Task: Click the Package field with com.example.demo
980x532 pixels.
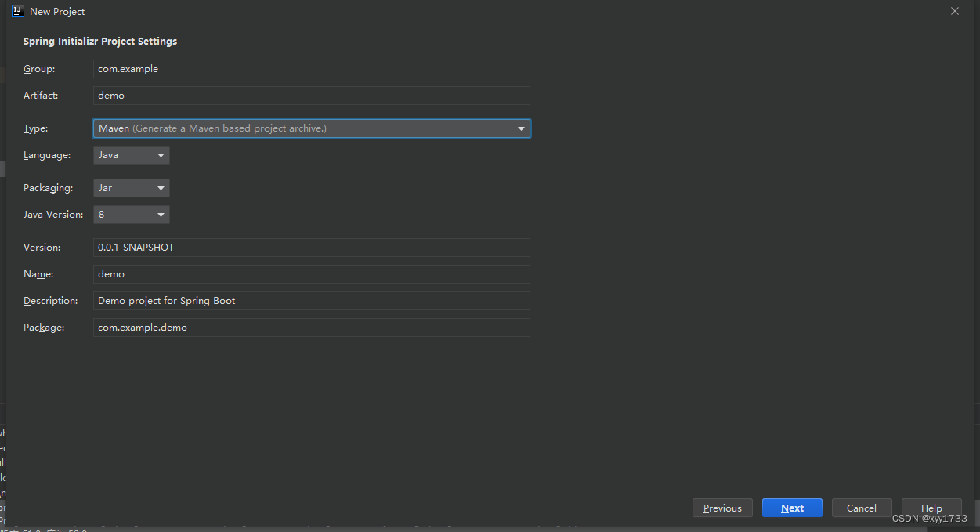Action: [x=312, y=328]
